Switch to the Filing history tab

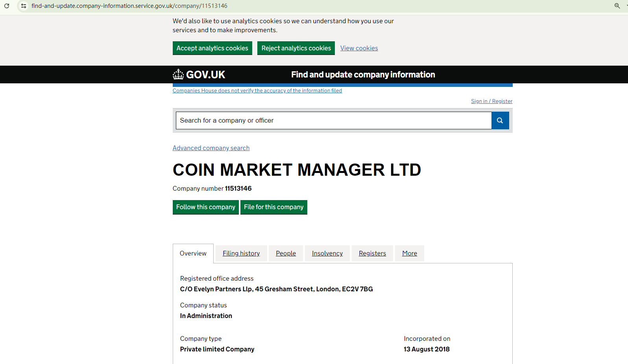click(241, 254)
